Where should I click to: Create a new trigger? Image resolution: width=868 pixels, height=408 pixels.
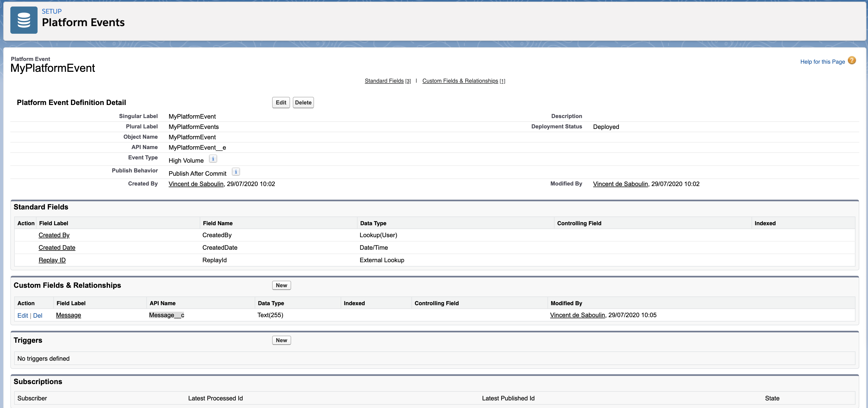pos(281,340)
